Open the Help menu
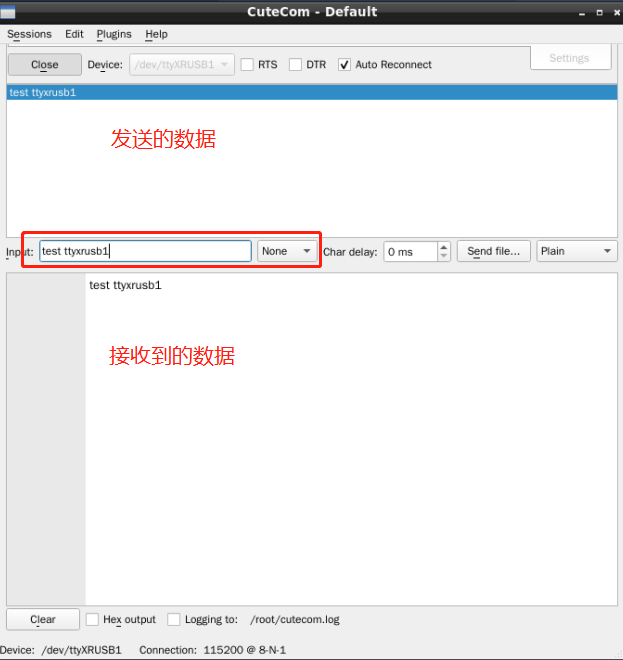Screen dimensions: 623x660 pos(156,34)
